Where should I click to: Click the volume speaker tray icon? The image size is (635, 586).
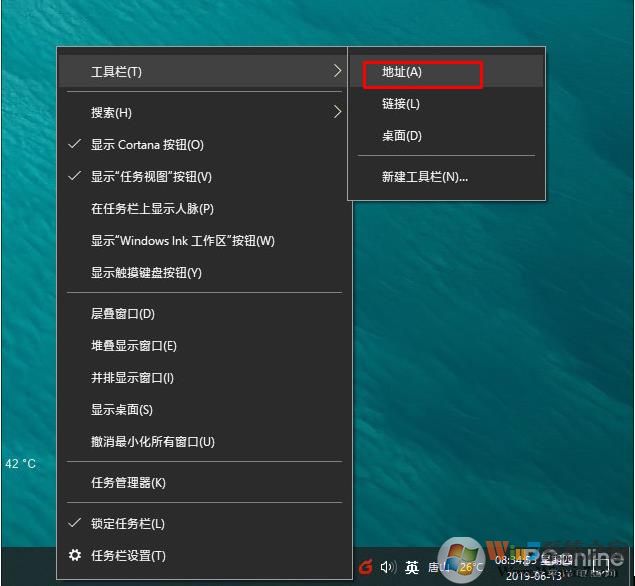388,567
